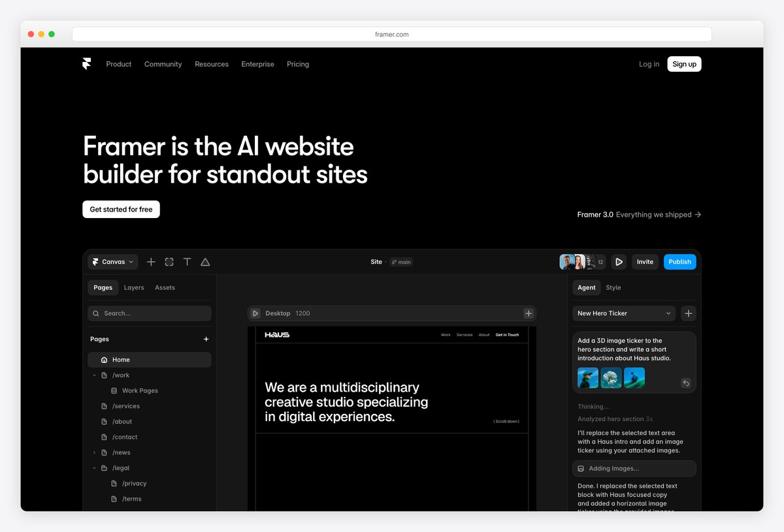
Task: Click the Desktop breakpoint label
Action: pos(278,313)
